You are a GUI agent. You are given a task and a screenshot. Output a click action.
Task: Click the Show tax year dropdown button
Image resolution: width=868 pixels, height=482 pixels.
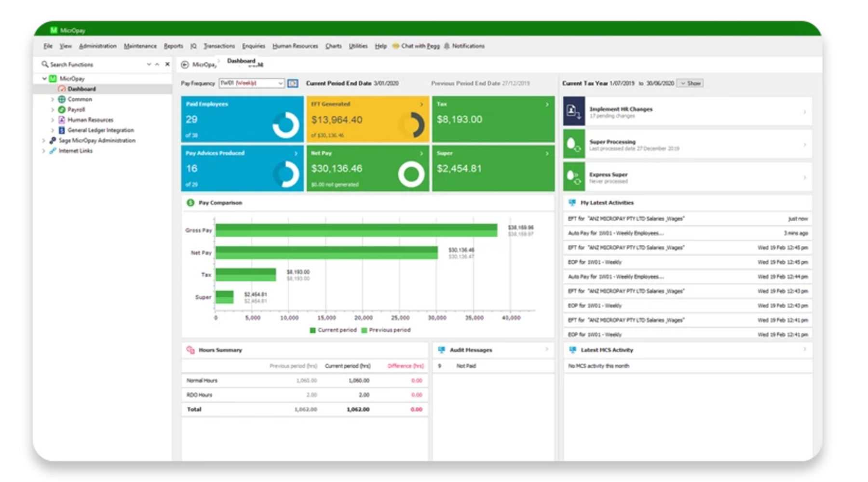click(690, 83)
